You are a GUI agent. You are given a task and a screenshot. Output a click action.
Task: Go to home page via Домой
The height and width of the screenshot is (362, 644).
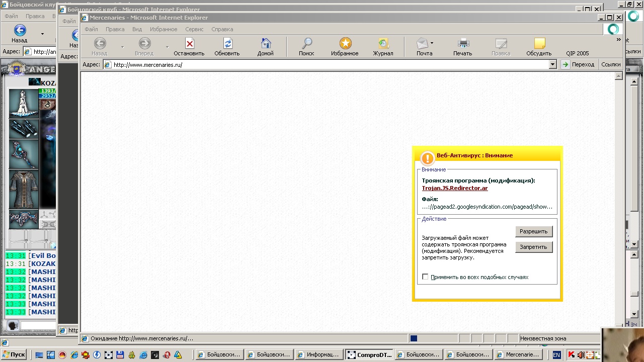(266, 47)
